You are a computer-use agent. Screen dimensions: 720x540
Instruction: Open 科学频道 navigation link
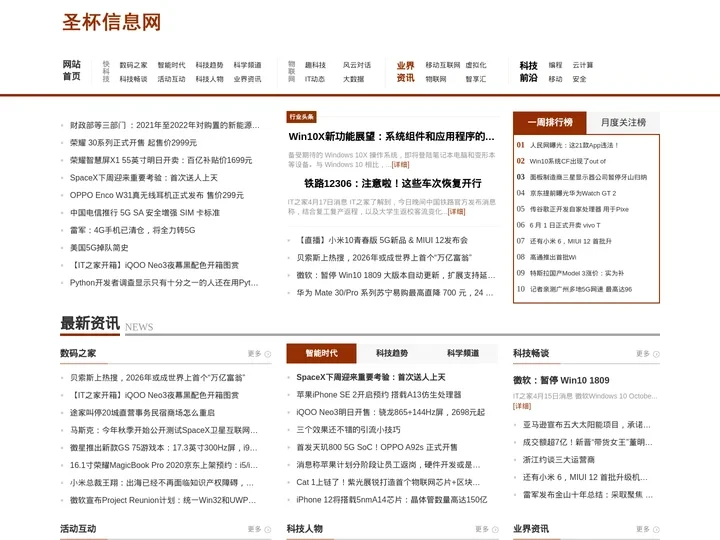click(247, 65)
